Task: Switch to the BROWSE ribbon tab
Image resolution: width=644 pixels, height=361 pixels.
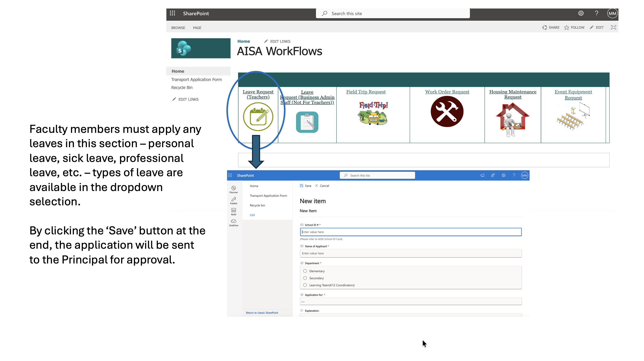Action: click(x=178, y=28)
